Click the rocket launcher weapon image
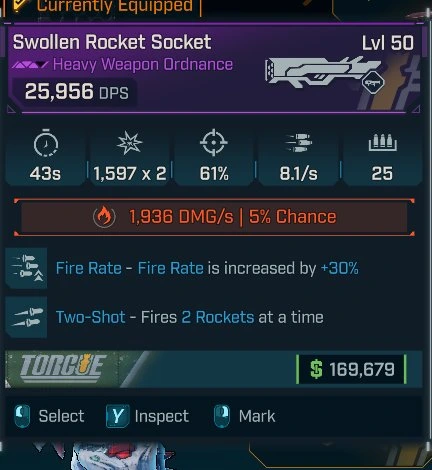The height and width of the screenshot is (470, 432). 322,73
